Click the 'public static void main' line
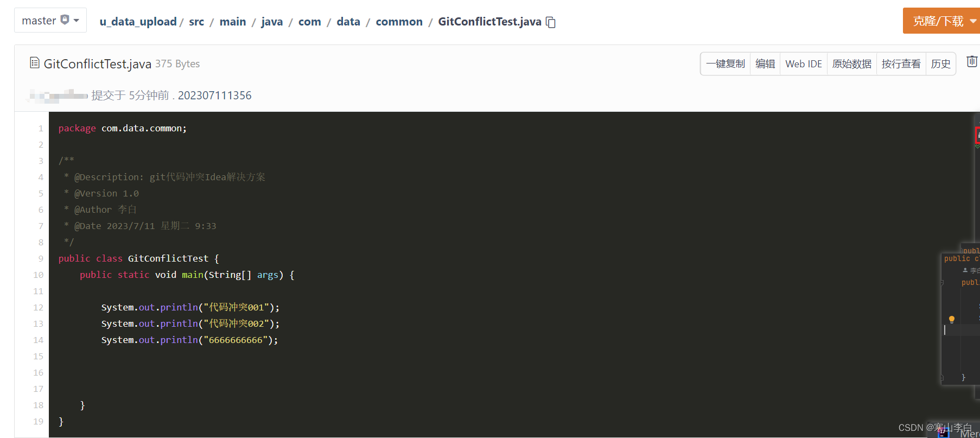The image size is (980, 438). point(187,275)
